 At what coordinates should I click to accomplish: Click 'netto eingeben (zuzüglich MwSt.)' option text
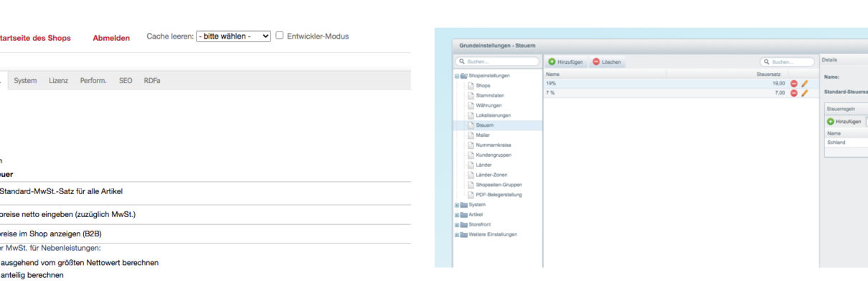(77, 214)
